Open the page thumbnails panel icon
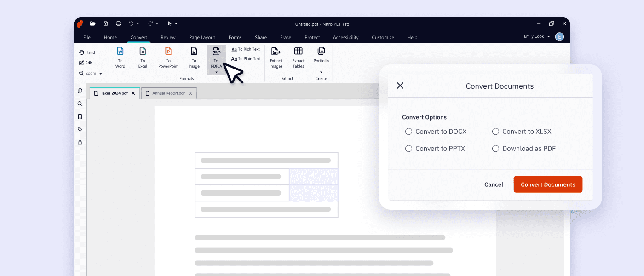The image size is (644, 276). click(80, 91)
